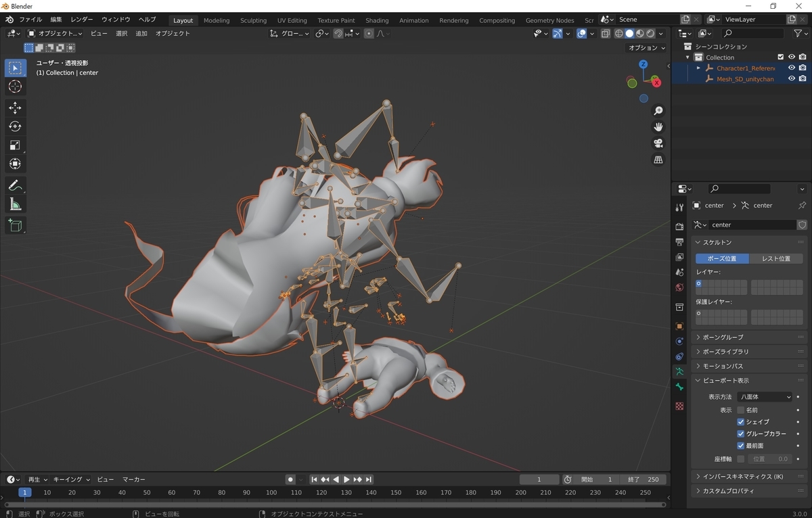Open the Armature Data properties tab
This screenshot has height=518, width=812.
[x=679, y=371]
